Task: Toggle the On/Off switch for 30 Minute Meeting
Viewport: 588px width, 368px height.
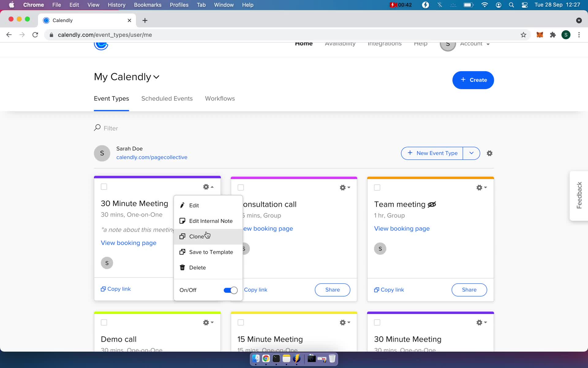Action: tap(230, 290)
